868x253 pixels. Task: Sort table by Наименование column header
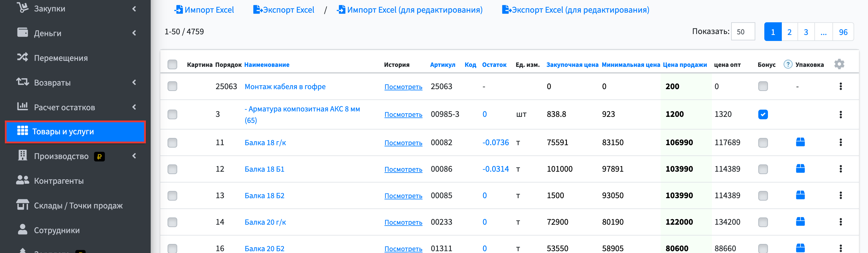[x=266, y=65]
